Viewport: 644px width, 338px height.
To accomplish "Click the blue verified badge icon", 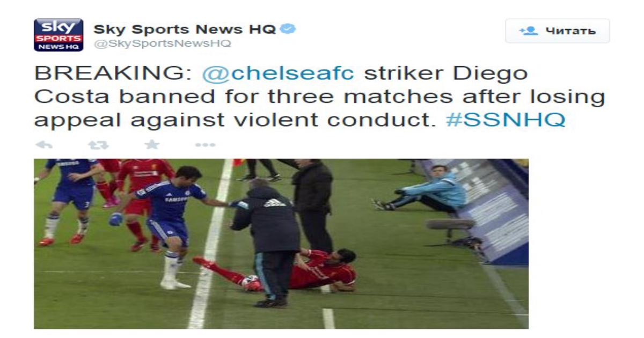I will point(289,28).
